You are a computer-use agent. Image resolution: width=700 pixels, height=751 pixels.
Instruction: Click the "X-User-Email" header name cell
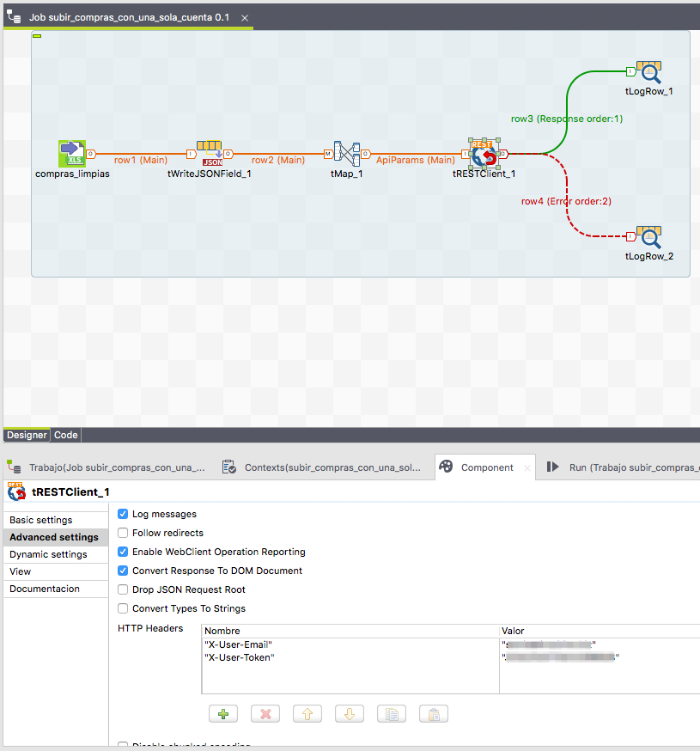coord(350,644)
